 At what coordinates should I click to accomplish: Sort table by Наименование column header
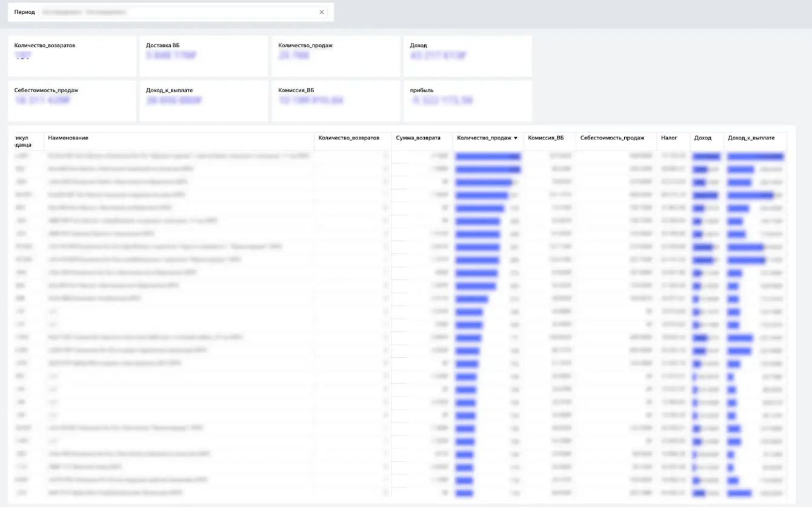68,138
